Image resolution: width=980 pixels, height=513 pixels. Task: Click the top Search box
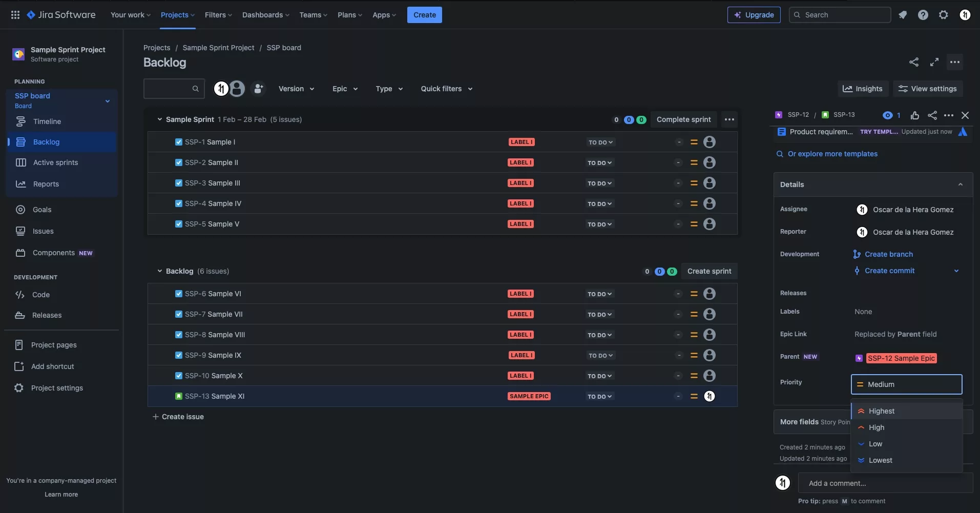840,15
